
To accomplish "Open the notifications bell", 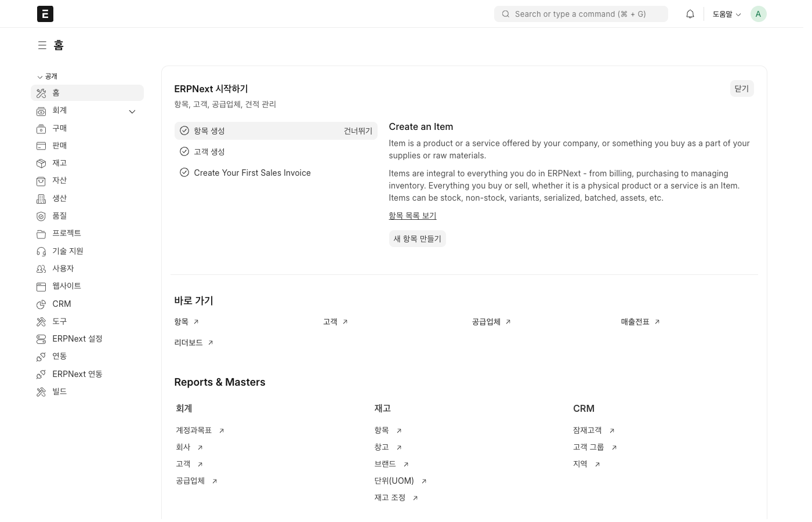I will 690,14.
